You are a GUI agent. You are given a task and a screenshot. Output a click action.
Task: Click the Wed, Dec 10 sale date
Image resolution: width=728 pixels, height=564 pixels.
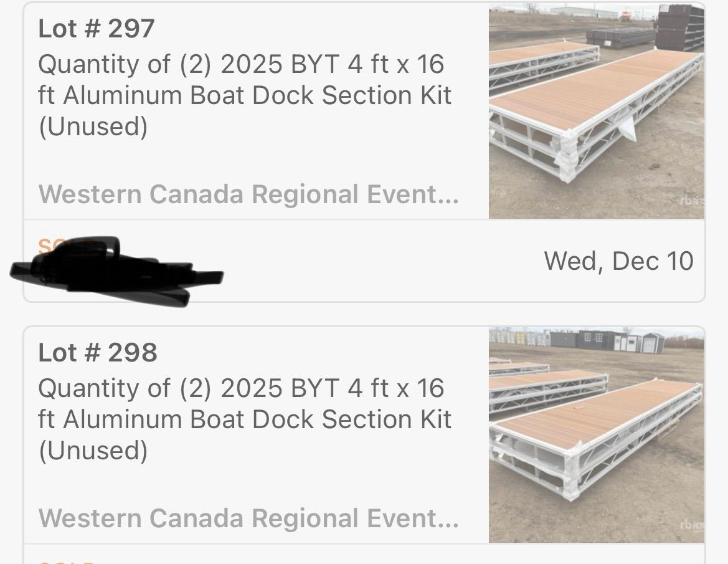(x=618, y=261)
